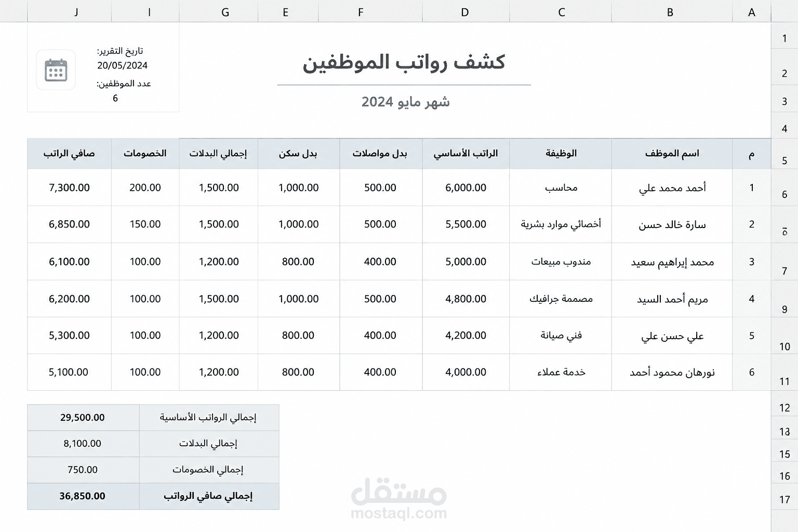Viewport: 798px width, 532px height.
Task: Click header cell الوظيفة
Action: click(561, 153)
